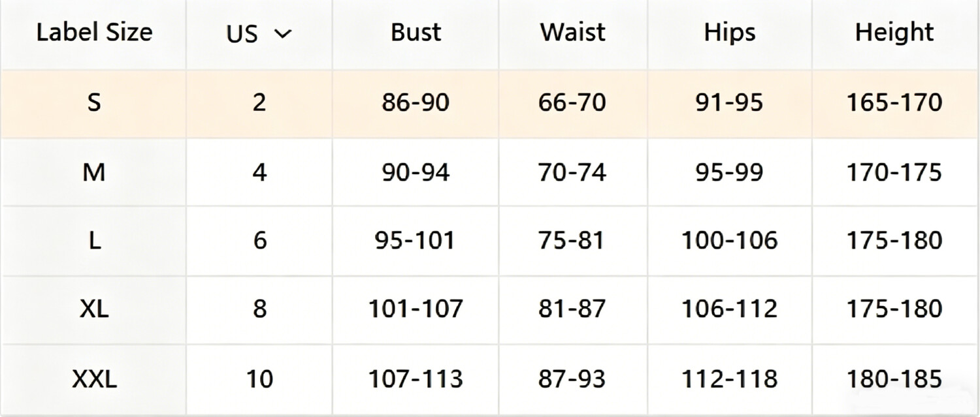Click the Bust column header

click(x=416, y=33)
